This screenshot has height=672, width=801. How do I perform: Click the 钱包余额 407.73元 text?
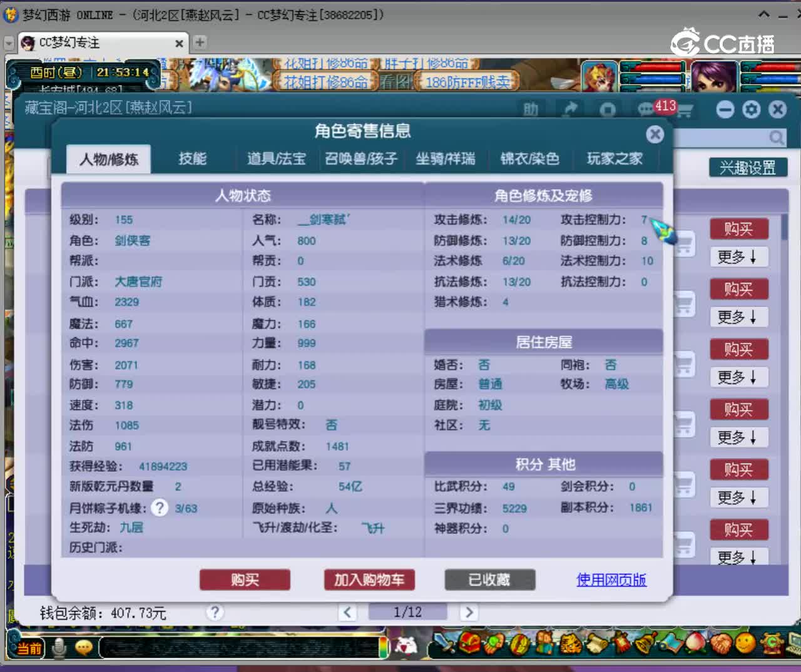pos(103,613)
